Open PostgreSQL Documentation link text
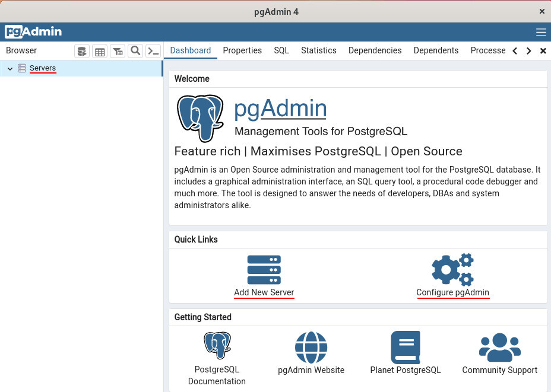The image size is (551, 392). click(217, 375)
